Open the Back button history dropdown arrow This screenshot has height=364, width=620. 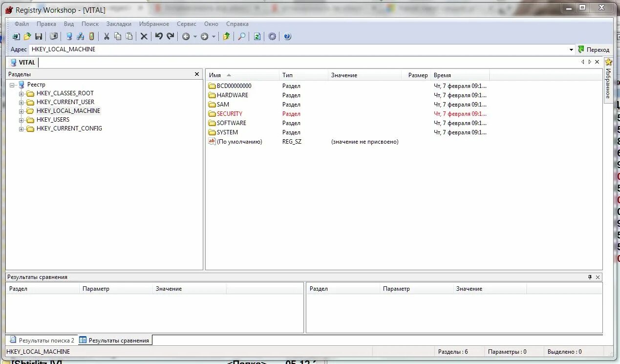(x=195, y=37)
